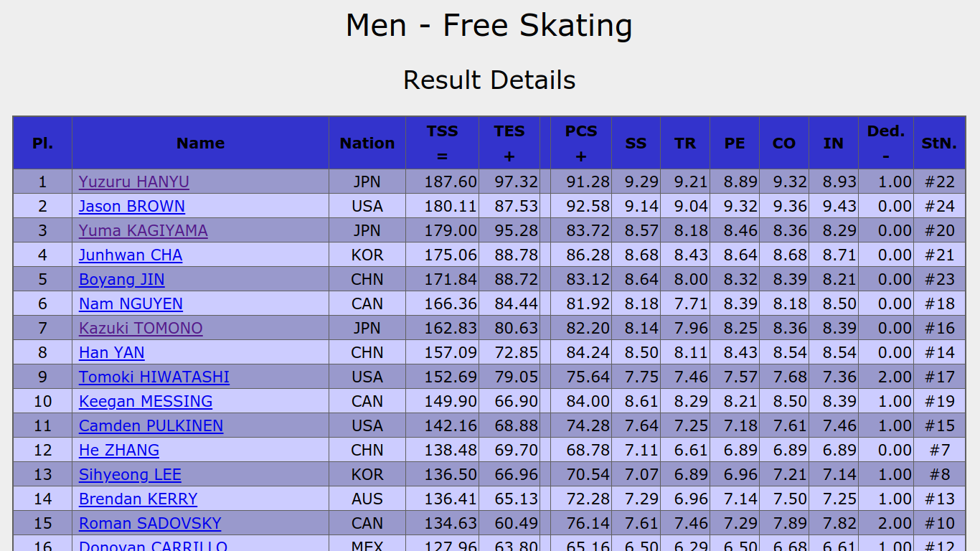Select Tomoki HIWATASHI's name link
Screen dimensions: 980x551
(x=154, y=377)
